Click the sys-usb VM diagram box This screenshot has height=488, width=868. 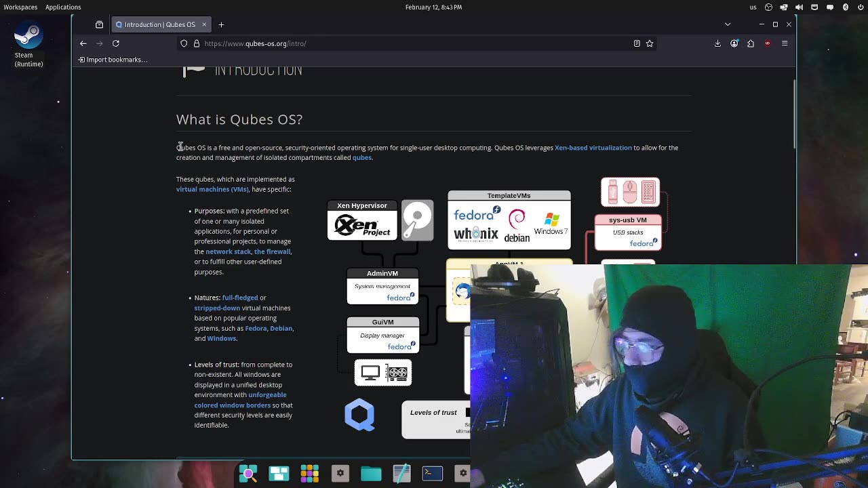click(628, 232)
